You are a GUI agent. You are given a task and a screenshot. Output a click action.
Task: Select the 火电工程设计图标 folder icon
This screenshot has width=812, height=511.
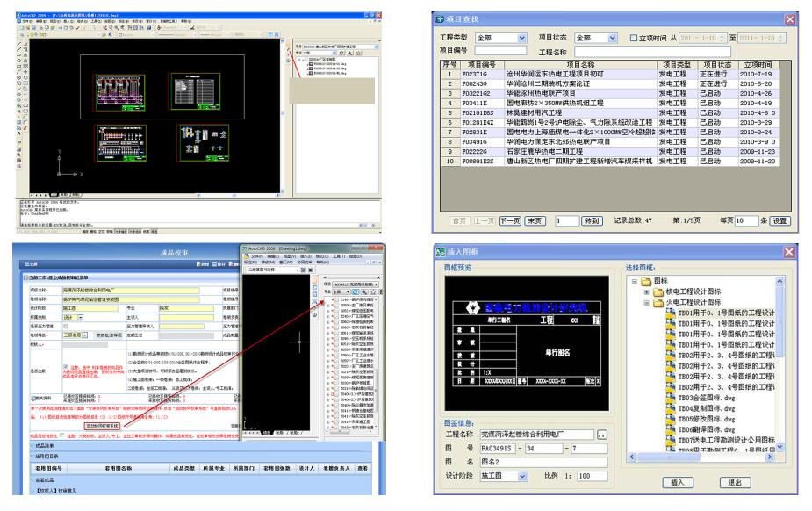pyautogui.click(x=658, y=302)
